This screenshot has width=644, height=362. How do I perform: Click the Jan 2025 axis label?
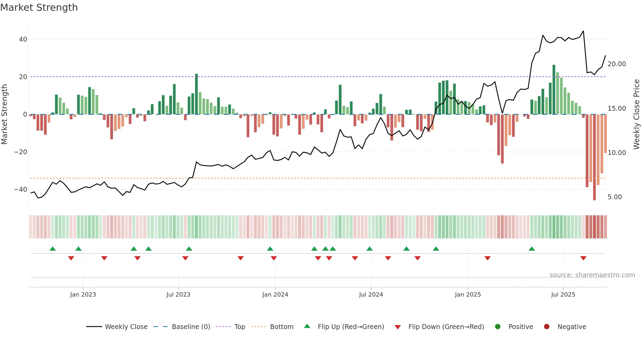pos(468,294)
